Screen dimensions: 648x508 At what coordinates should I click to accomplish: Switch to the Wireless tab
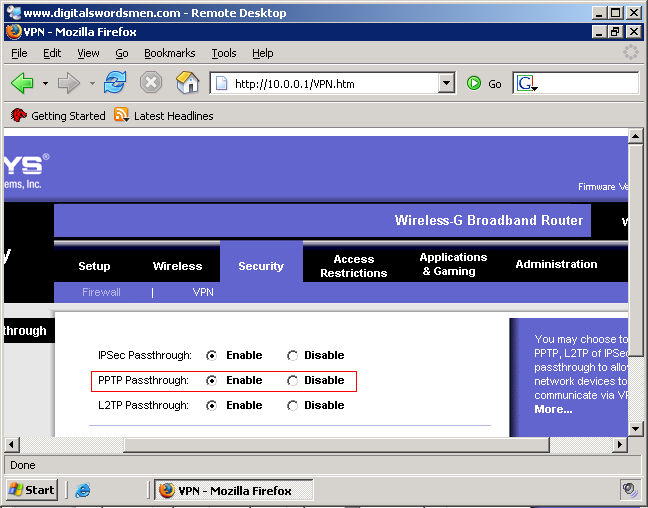coord(177,266)
